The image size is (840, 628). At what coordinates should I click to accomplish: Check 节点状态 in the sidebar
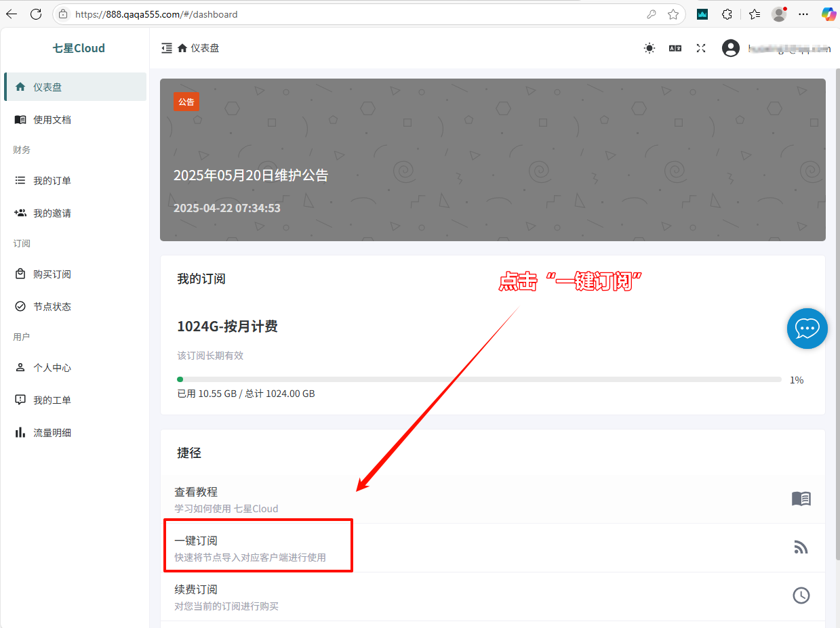[x=52, y=307]
